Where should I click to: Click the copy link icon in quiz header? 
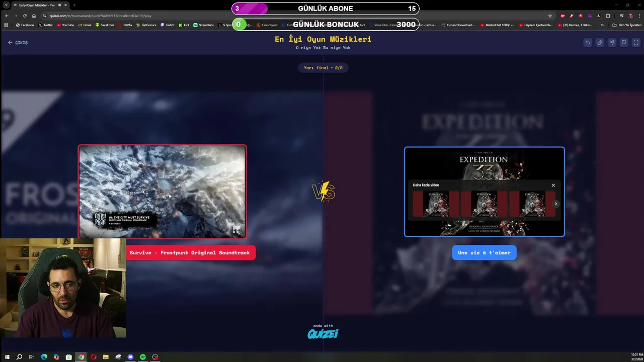pos(600,43)
